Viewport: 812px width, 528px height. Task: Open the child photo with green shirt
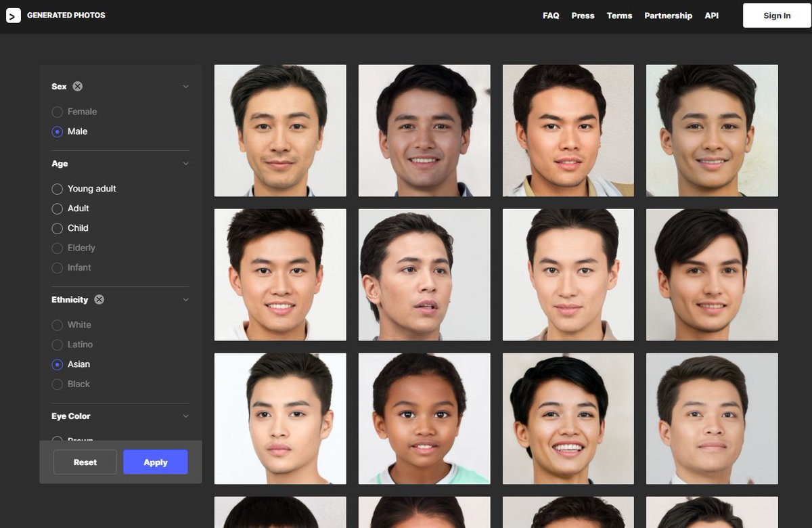point(424,418)
